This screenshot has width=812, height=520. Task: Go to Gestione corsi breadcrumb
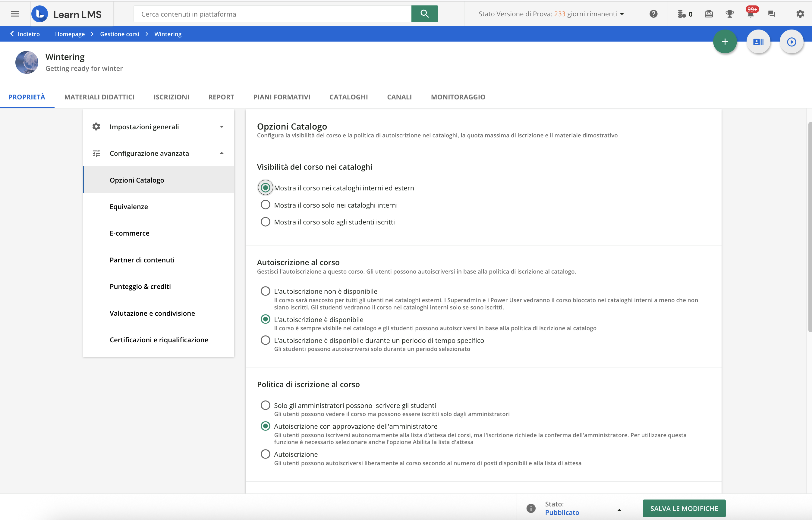pos(120,34)
